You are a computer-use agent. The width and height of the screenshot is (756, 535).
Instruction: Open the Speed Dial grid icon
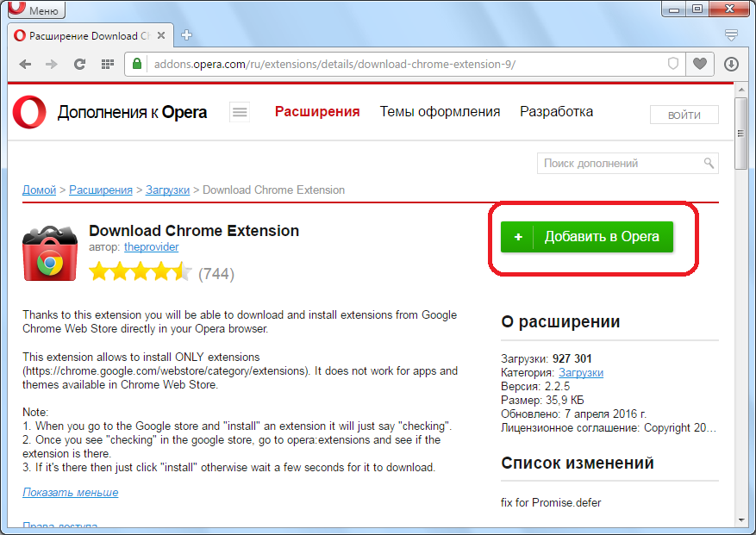pos(108,64)
